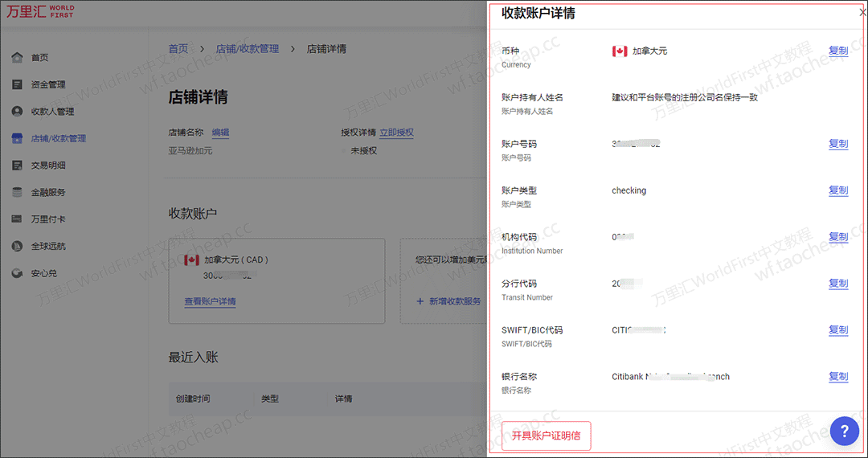Click 建议和平台账号的注册公司名保持一致 text
This screenshot has width=868, height=458.
tap(684, 97)
